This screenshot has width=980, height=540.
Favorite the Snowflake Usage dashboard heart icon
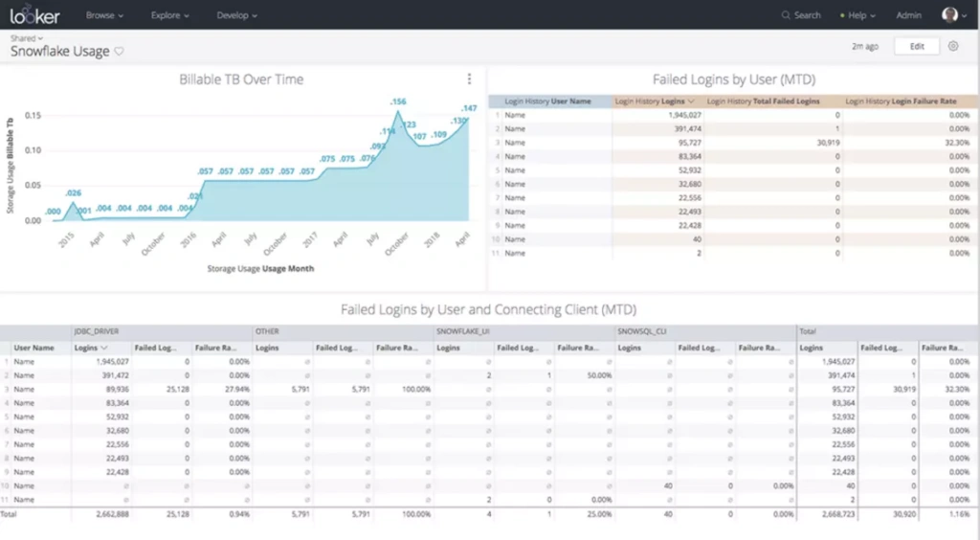pos(120,52)
